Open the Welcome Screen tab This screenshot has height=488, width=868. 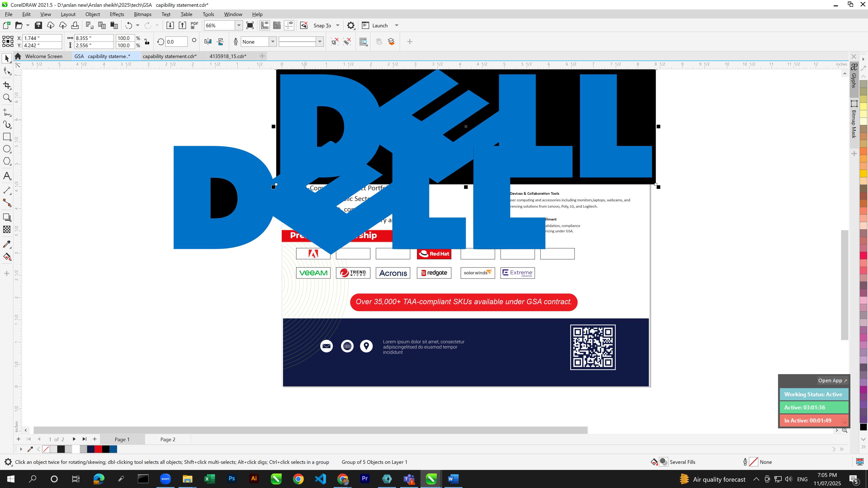pyautogui.click(x=43, y=56)
